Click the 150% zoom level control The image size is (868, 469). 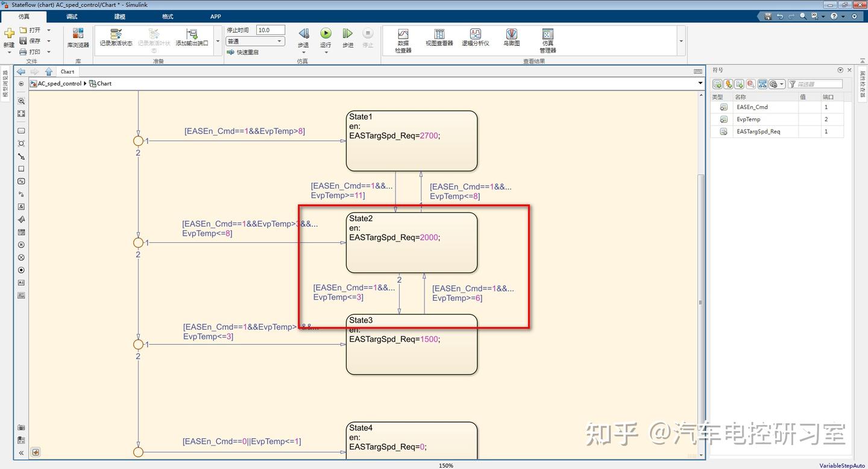pyautogui.click(x=446, y=465)
